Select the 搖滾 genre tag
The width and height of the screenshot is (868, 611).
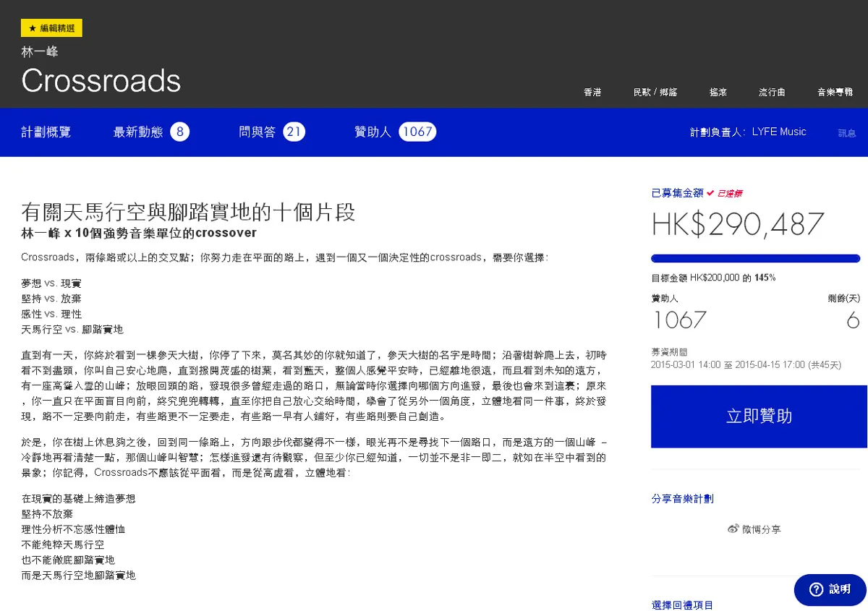(x=718, y=93)
